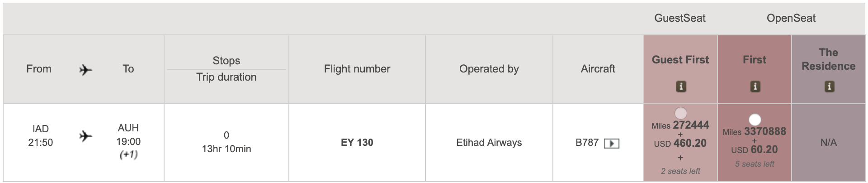
Task: Click the airplane icon in header row
Action: point(85,70)
